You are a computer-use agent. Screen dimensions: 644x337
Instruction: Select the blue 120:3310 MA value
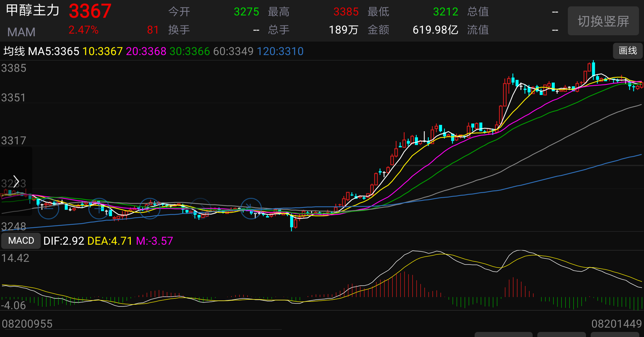[x=280, y=51]
